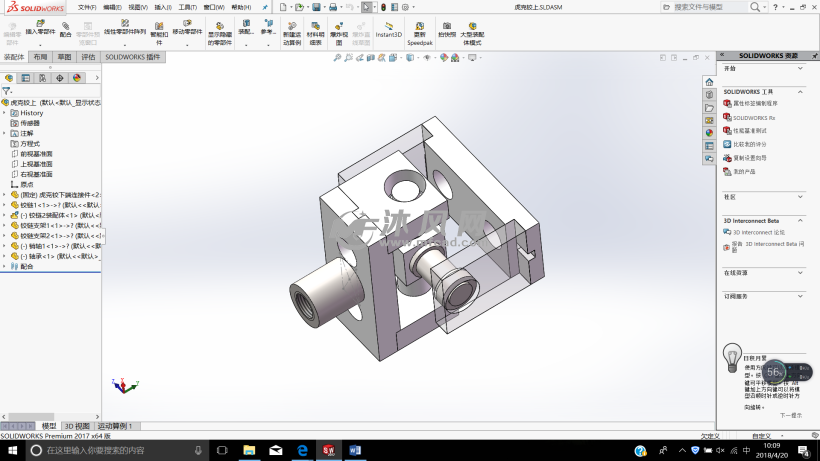Click Apply Scene icon in view toolbar
The width and height of the screenshot is (820, 461).
(x=455, y=57)
